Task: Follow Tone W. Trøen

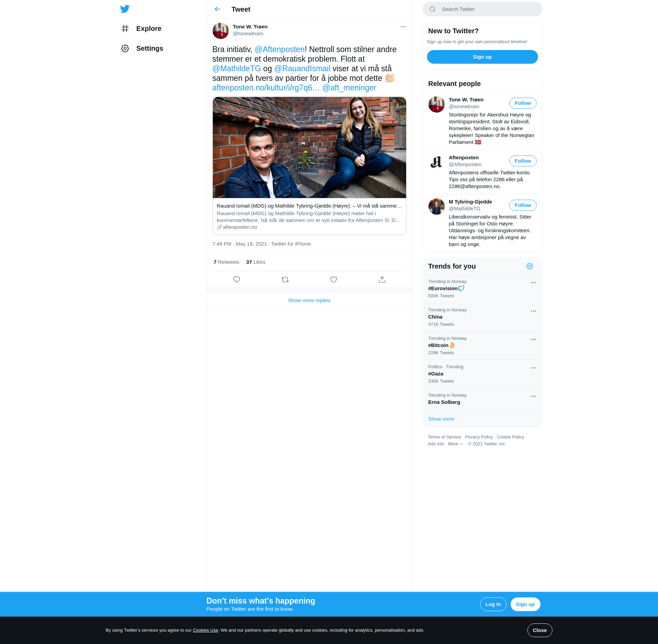Action: pyautogui.click(x=523, y=103)
